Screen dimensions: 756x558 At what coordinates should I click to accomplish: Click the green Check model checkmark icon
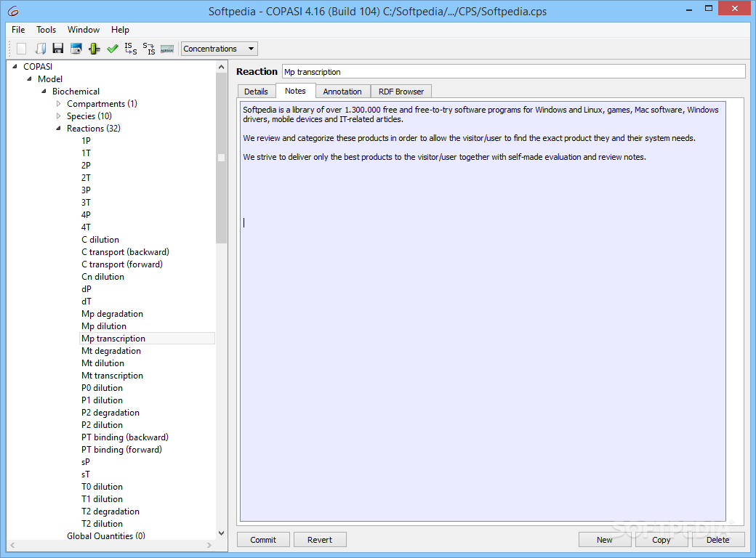coord(113,49)
